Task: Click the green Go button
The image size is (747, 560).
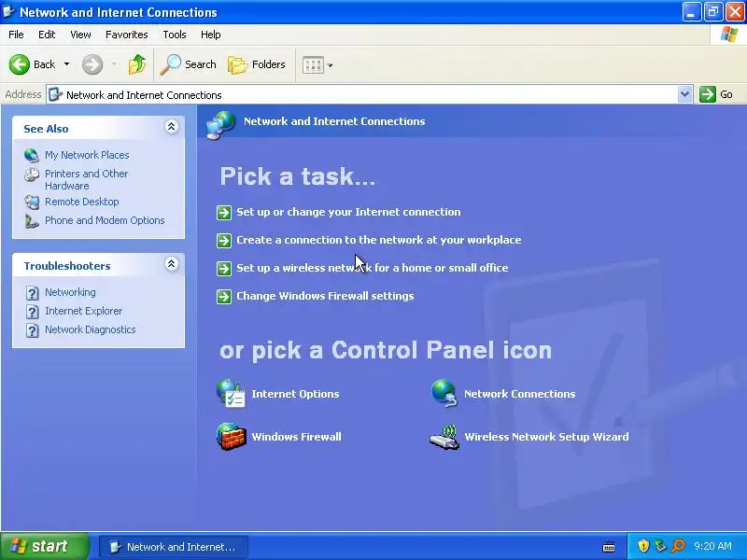Action: [x=716, y=94]
